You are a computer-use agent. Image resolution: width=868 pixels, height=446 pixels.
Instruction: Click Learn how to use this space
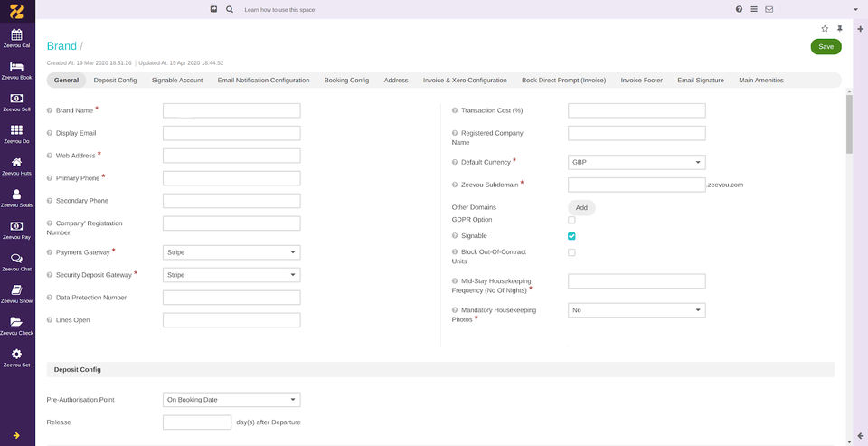click(279, 10)
